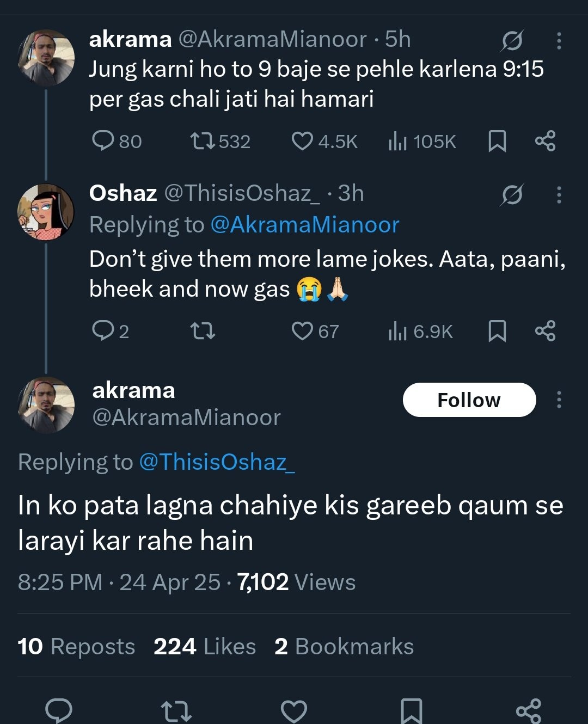588x724 pixels.
Task: Bookmark akrama's top tweet
Action: point(497,141)
